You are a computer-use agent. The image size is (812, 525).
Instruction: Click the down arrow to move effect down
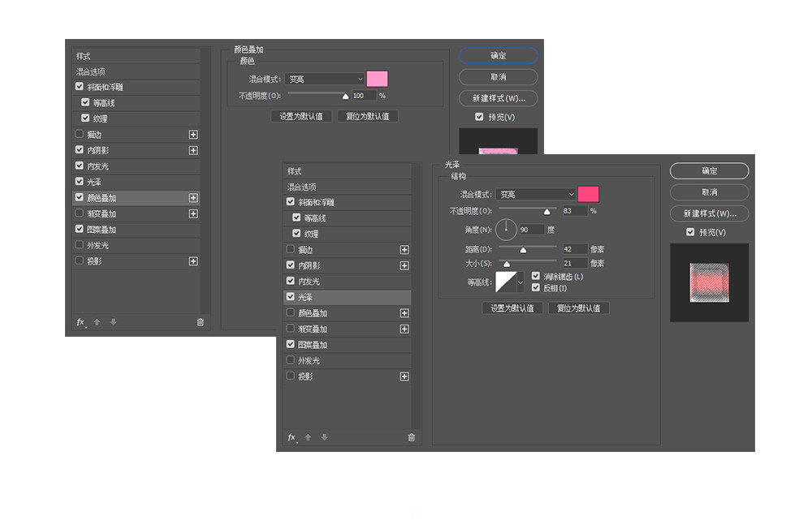pyautogui.click(x=324, y=437)
